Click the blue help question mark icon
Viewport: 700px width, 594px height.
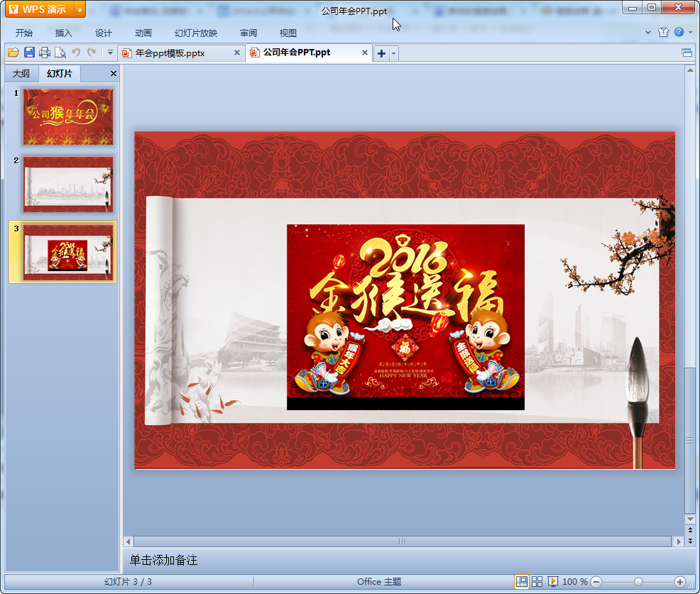[x=679, y=32]
